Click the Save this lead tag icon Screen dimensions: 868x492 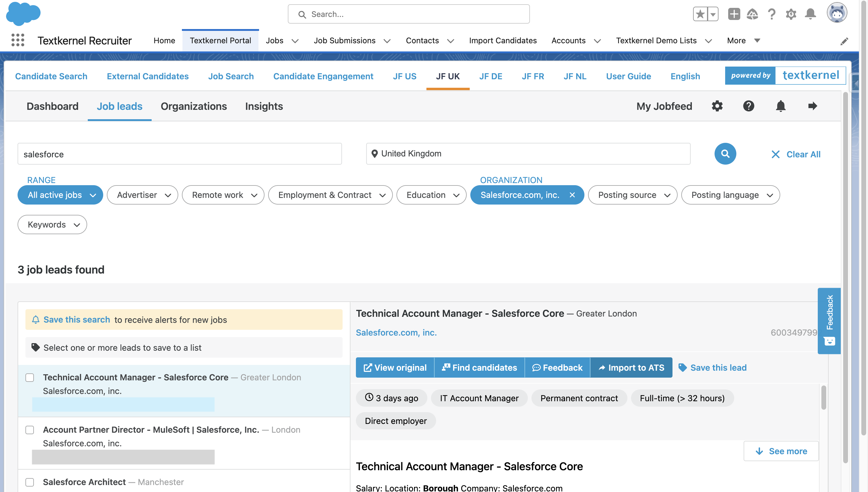coord(682,368)
